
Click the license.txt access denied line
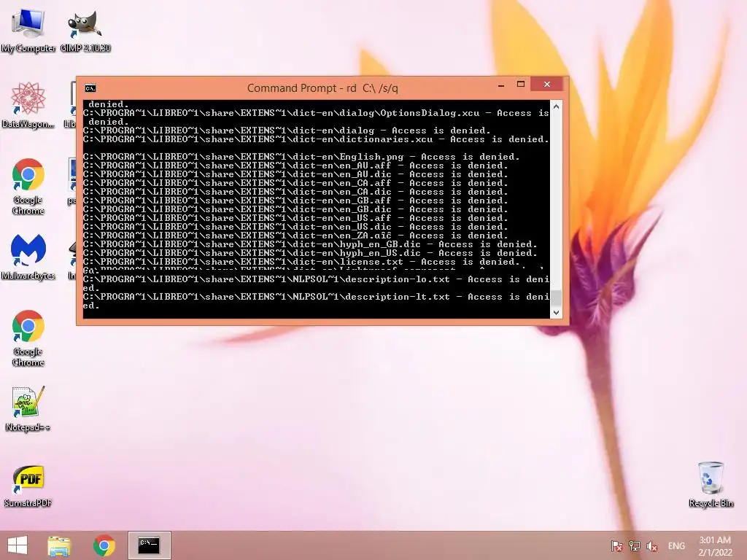tap(301, 262)
